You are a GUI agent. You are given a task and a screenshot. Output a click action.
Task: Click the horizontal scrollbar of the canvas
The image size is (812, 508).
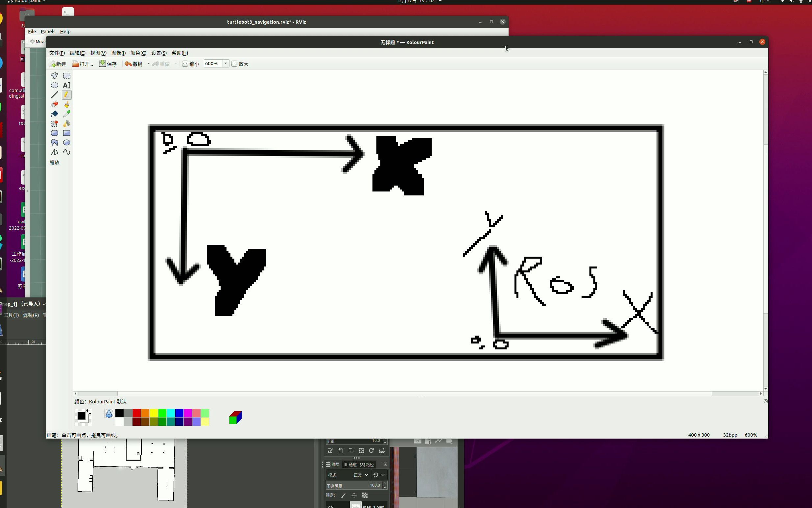pos(418,394)
